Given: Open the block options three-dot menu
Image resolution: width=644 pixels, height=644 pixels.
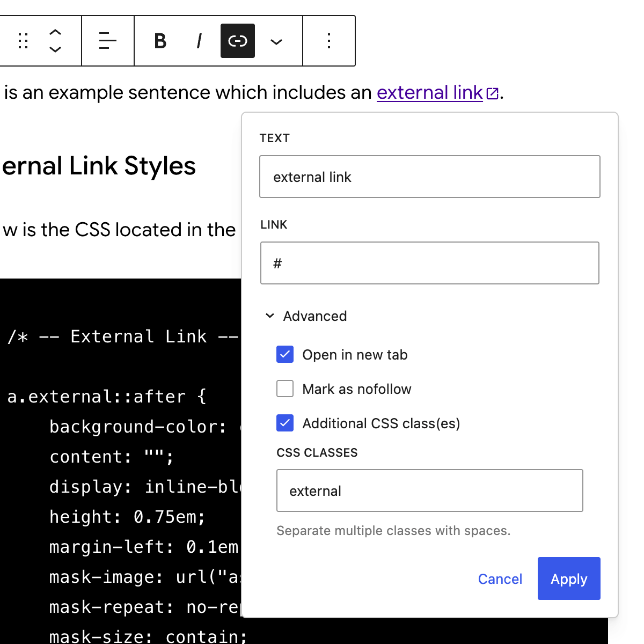Looking at the screenshot, I should (329, 41).
